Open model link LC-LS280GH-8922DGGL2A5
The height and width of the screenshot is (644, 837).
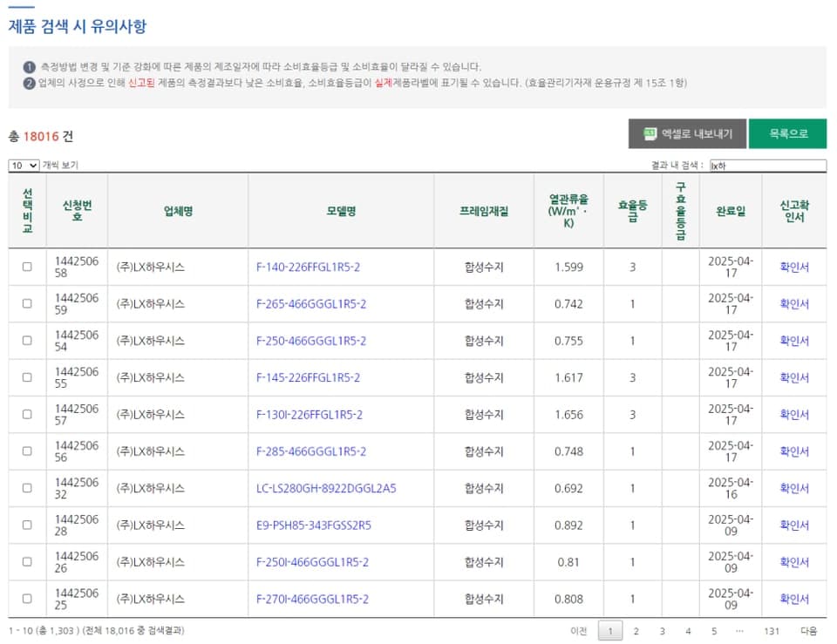pos(326,488)
